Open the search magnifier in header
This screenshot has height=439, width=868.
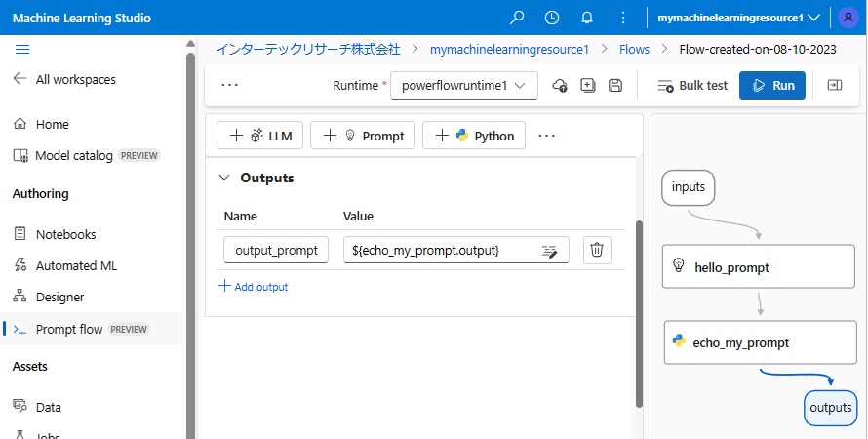coord(517,18)
